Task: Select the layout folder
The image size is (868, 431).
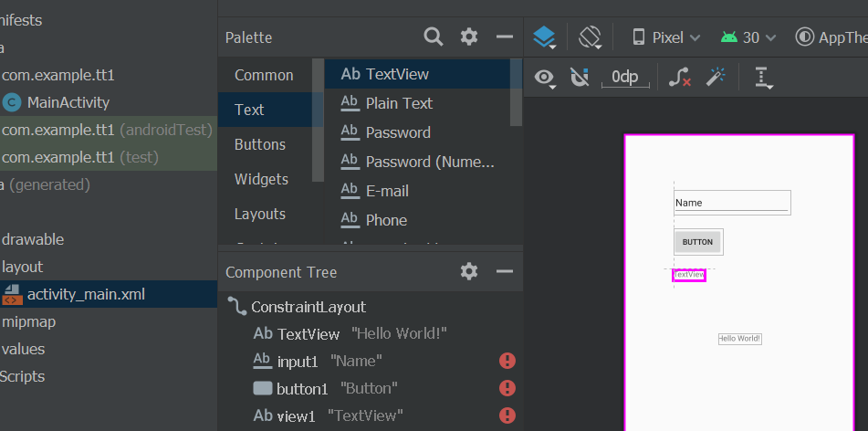Action: [22, 267]
